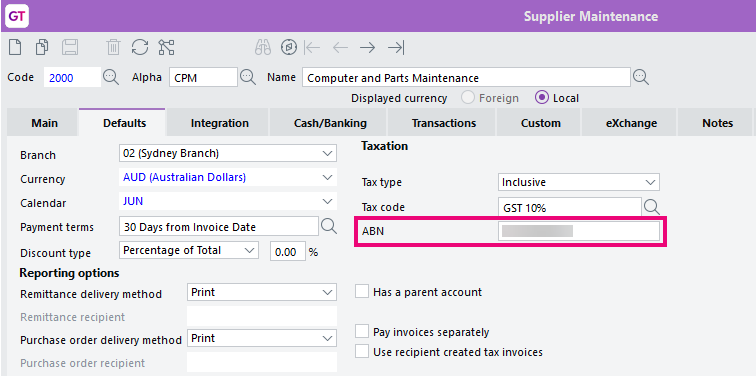This screenshot has height=376, width=756.
Task: Expand Remittance delivery method dropdown
Action: [262, 292]
